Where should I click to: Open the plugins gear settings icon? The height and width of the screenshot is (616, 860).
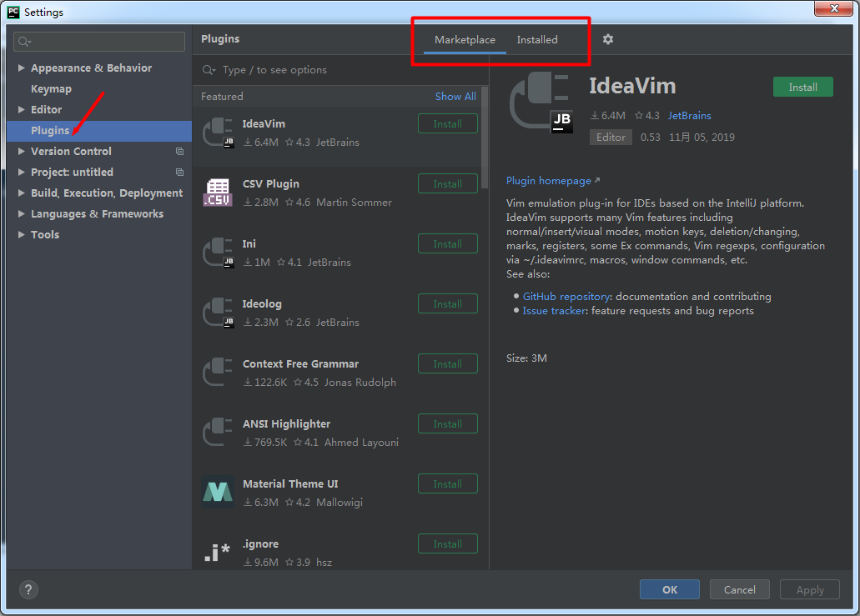608,39
